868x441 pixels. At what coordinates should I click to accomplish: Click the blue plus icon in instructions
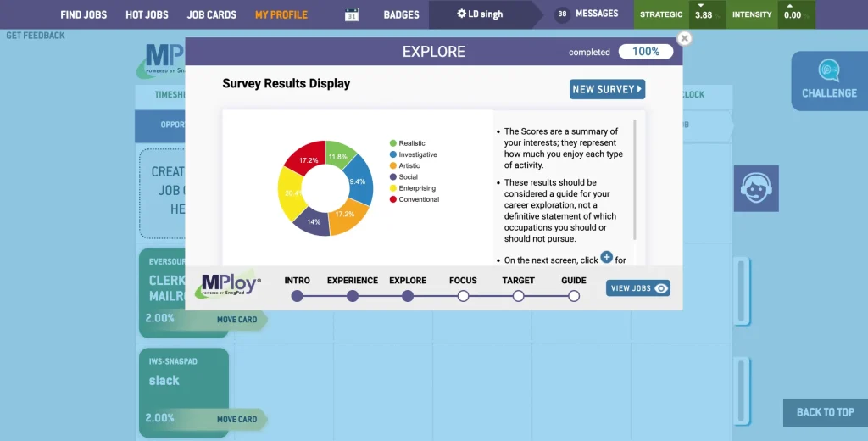coord(606,258)
